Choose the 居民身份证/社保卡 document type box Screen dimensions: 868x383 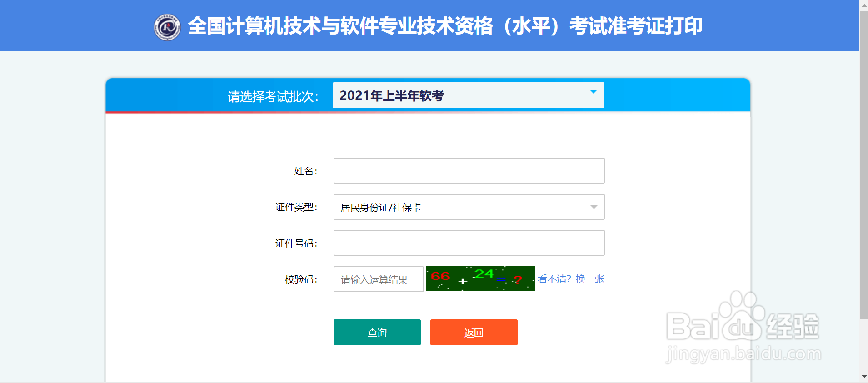click(469, 207)
